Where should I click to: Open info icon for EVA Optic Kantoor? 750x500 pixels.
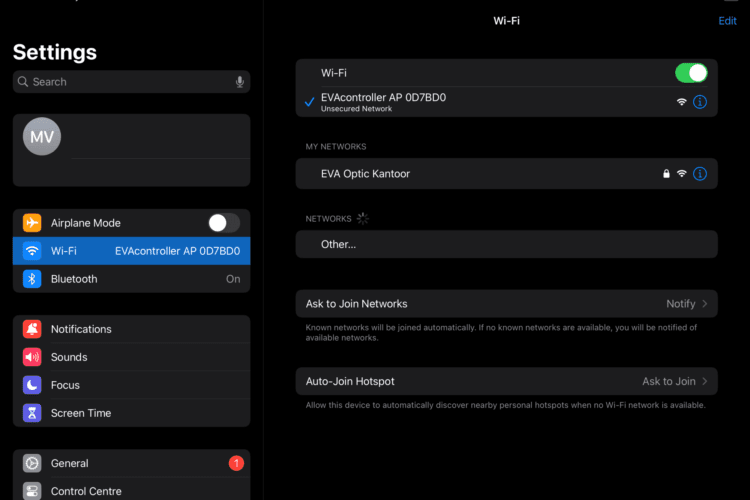700,174
